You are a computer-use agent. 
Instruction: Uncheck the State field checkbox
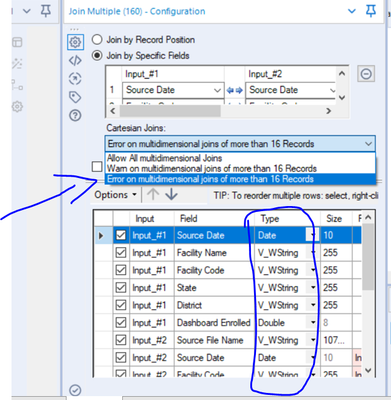click(121, 288)
